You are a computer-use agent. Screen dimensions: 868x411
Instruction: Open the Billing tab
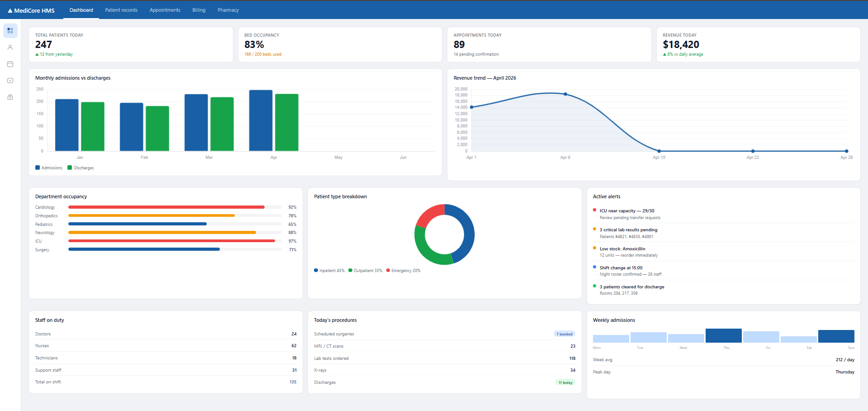(x=199, y=10)
